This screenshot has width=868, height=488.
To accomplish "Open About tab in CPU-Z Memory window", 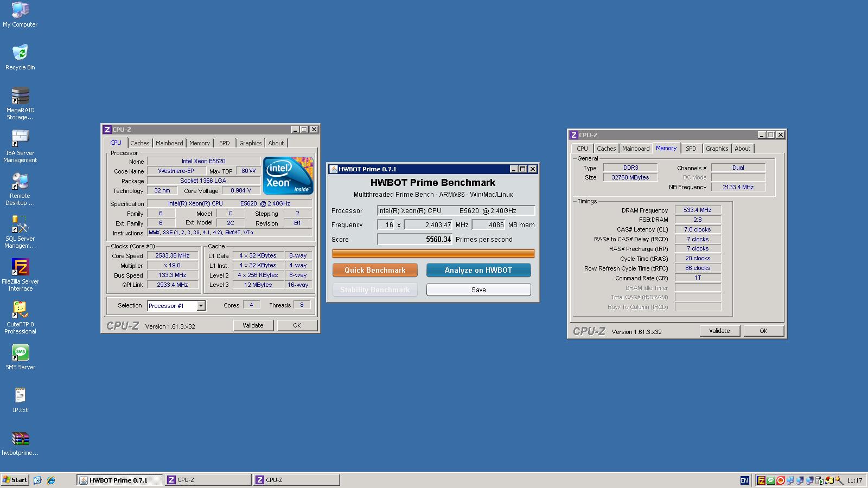I will 743,149.
